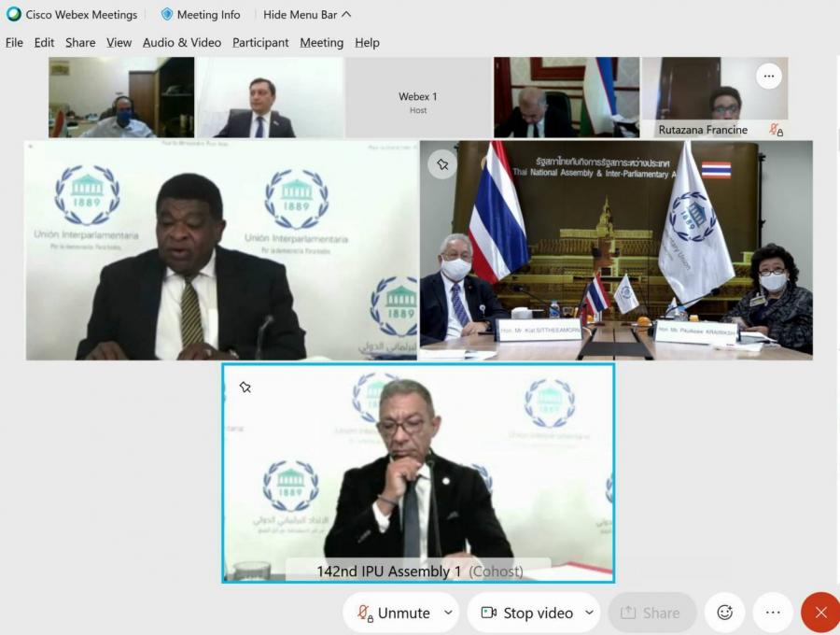Hide Menu Bar toggle at the top

307,14
